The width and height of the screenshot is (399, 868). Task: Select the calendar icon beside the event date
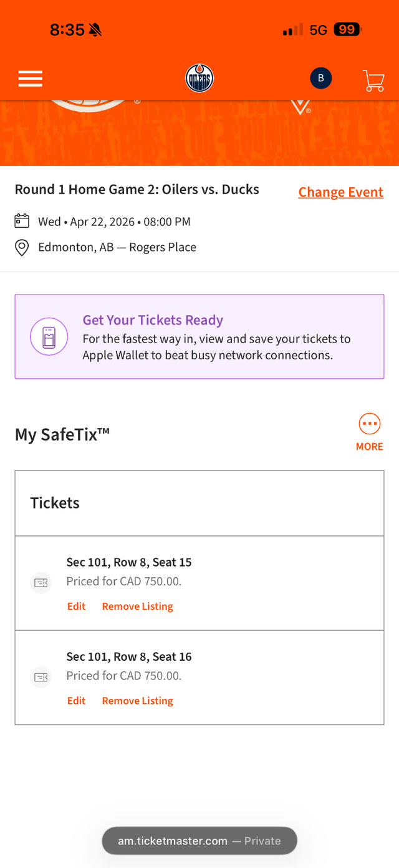(22, 221)
